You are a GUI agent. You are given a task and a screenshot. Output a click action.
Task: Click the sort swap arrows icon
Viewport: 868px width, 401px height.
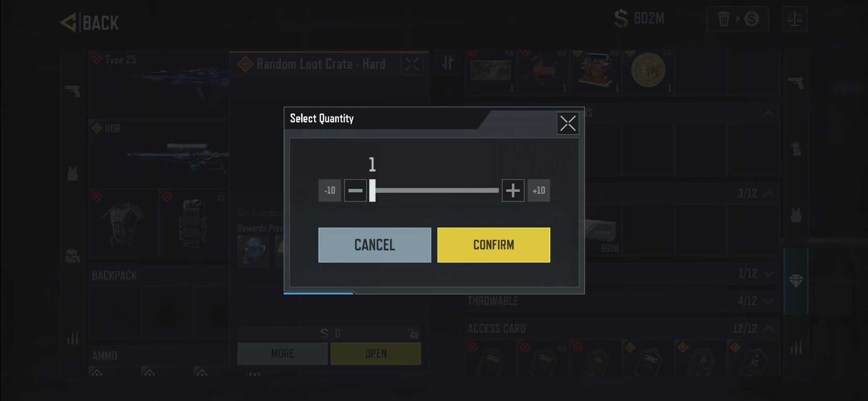tap(448, 63)
